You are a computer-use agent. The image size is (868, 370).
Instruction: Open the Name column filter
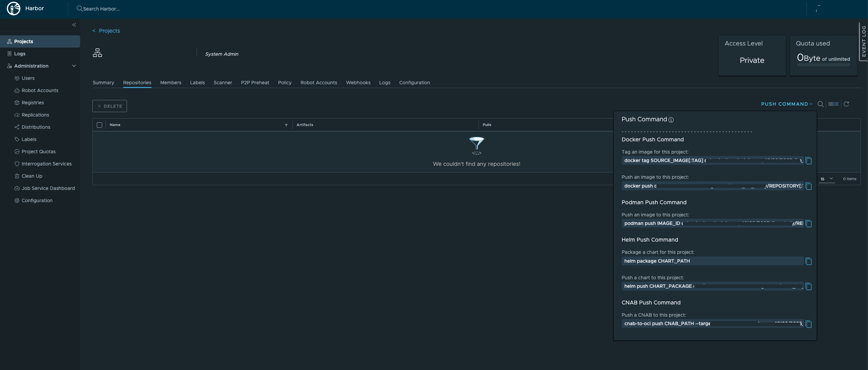tap(286, 125)
